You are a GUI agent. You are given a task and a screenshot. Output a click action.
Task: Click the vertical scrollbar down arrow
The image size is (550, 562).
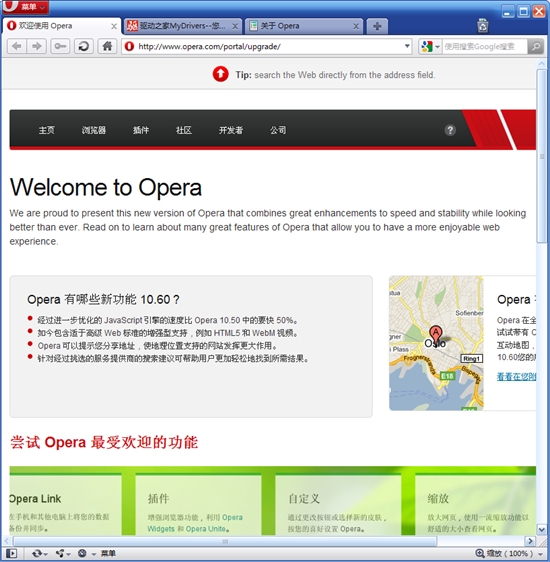[x=541, y=529]
